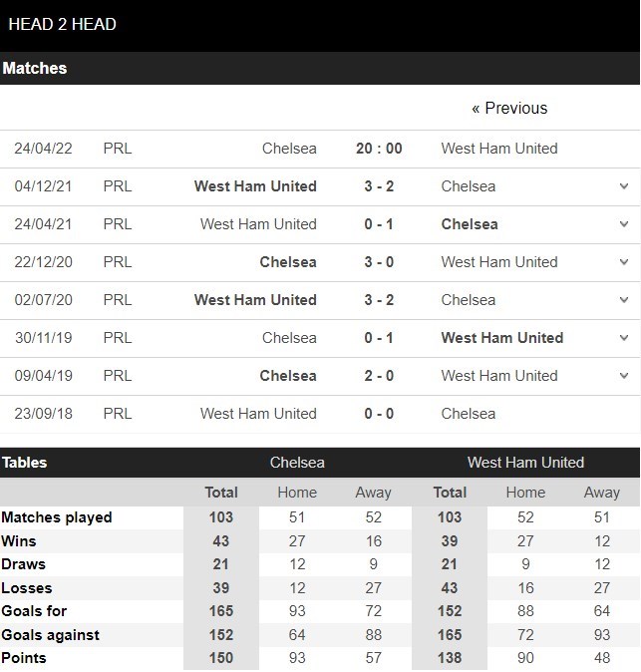
Task: Select West Ham United in 24/04/22 fixture
Action: 499,149
